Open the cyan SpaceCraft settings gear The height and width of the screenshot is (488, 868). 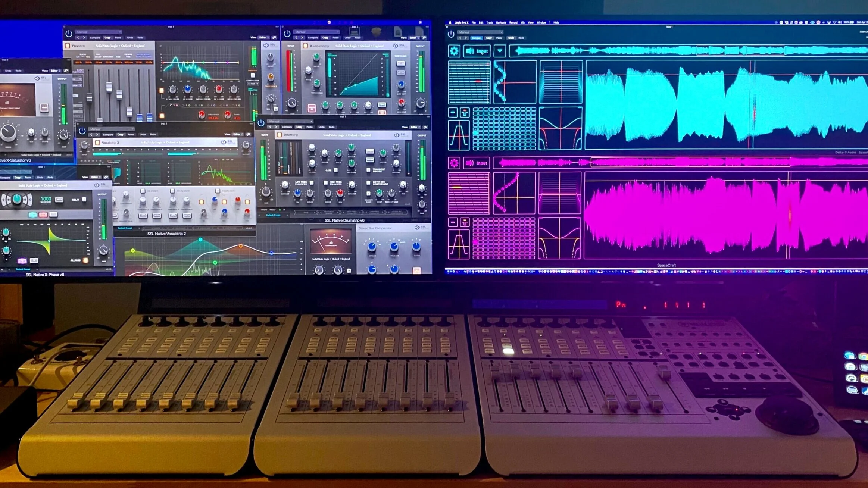(454, 51)
